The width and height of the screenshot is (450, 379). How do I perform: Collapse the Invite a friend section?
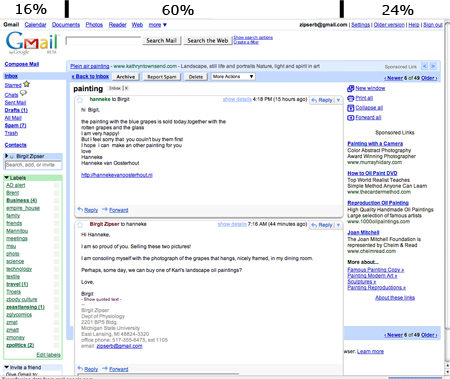pos(6,367)
